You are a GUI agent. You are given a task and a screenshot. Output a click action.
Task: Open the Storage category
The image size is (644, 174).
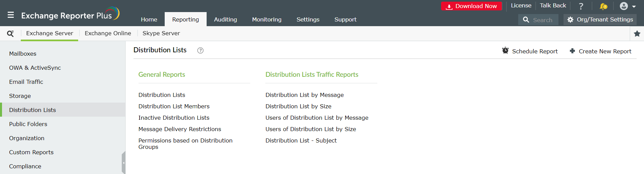tap(63, 96)
